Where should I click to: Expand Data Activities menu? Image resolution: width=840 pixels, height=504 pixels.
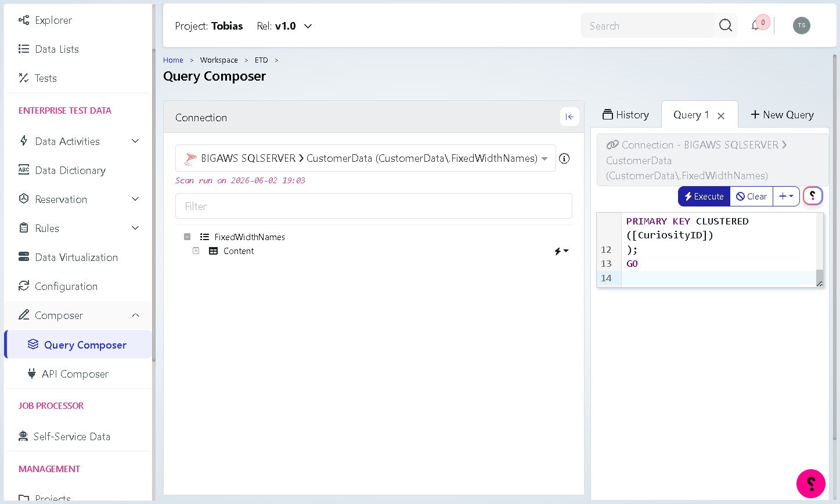pos(79,142)
